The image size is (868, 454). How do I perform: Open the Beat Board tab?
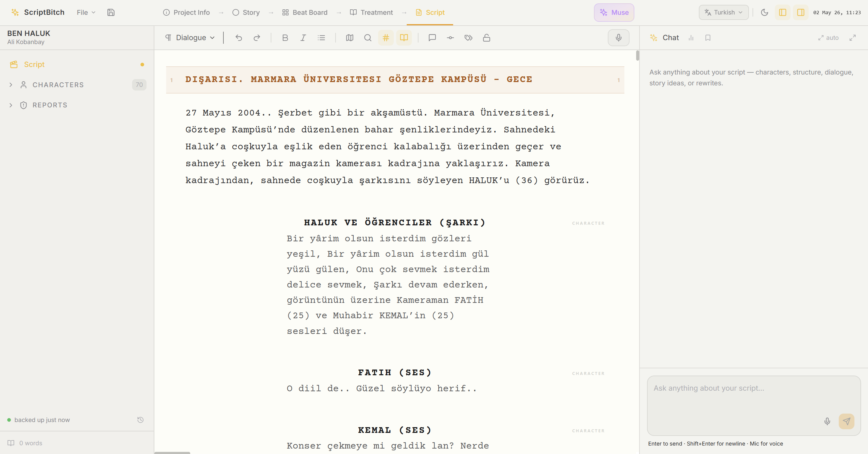305,12
